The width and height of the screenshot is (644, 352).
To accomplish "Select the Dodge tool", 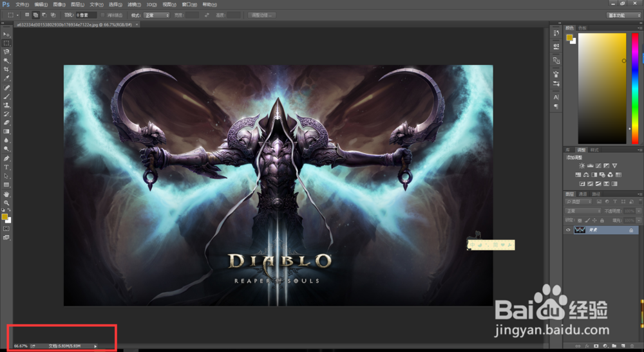I will pyautogui.click(x=6, y=149).
